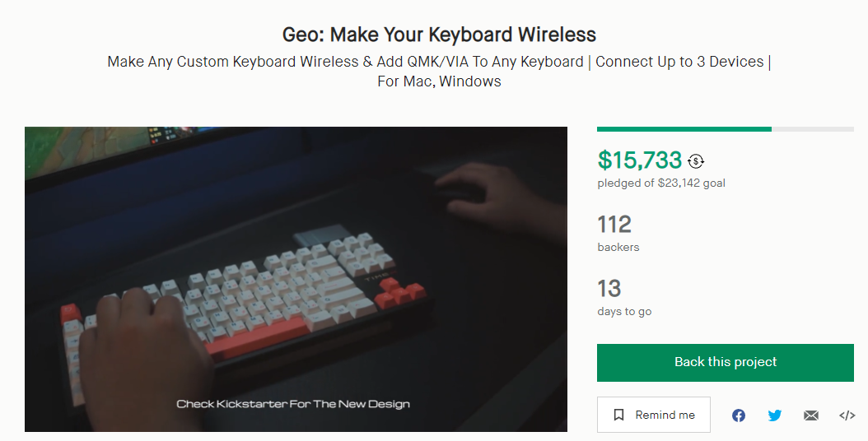The image size is (868, 441).
Task: Click the Remind me button label
Action: pos(665,415)
